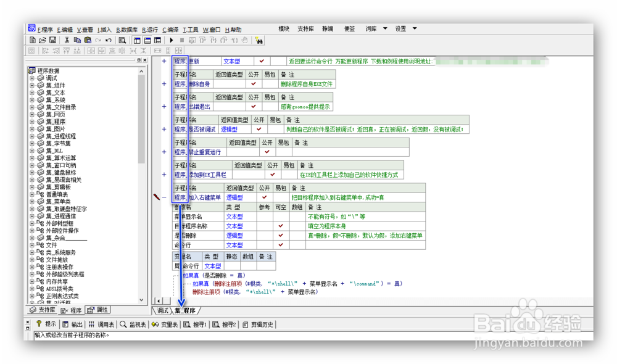The height and width of the screenshot is (364, 617).
Task: Click the 菜单显示名 parameter name cell
Action: click(x=198, y=217)
